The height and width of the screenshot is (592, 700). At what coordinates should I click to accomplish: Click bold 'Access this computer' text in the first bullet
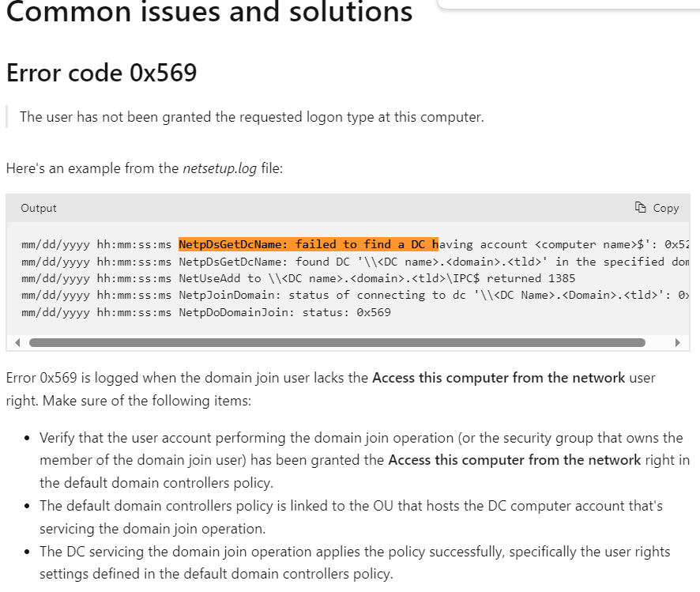[515, 460]
